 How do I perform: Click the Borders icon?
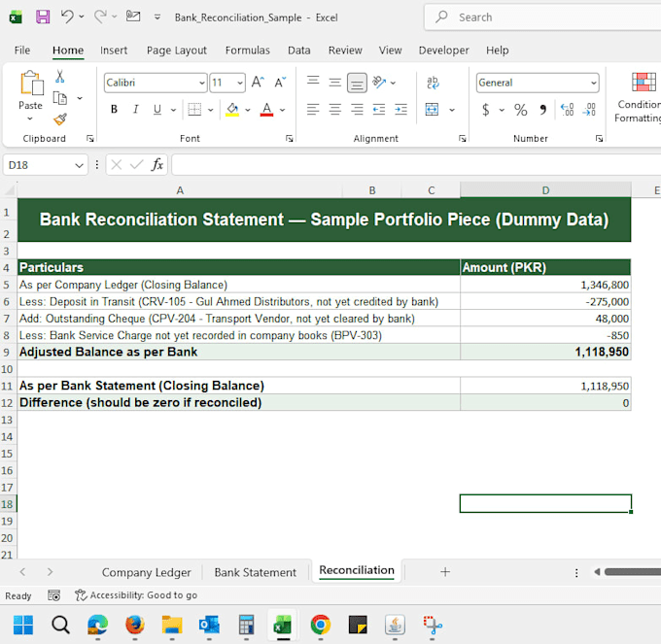tap(194, 110)
